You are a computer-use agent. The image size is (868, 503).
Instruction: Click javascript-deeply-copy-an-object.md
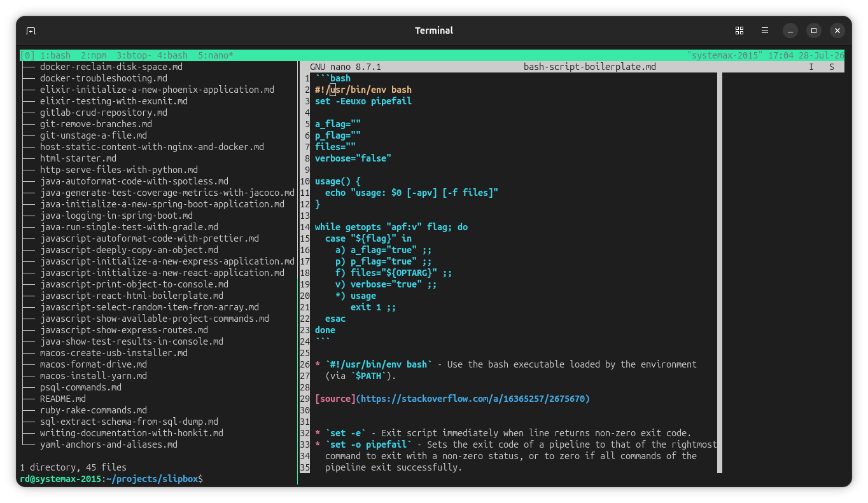pos(129,250)
